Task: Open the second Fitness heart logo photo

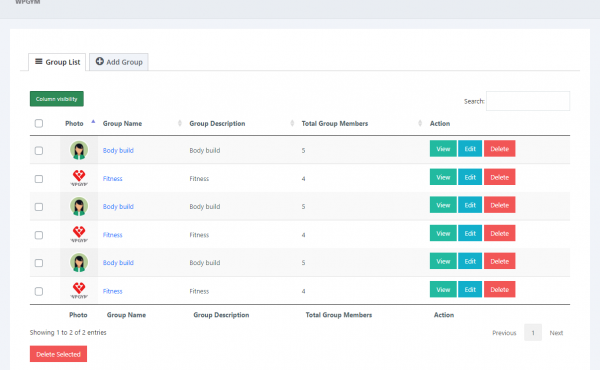Action: point(79,234)
